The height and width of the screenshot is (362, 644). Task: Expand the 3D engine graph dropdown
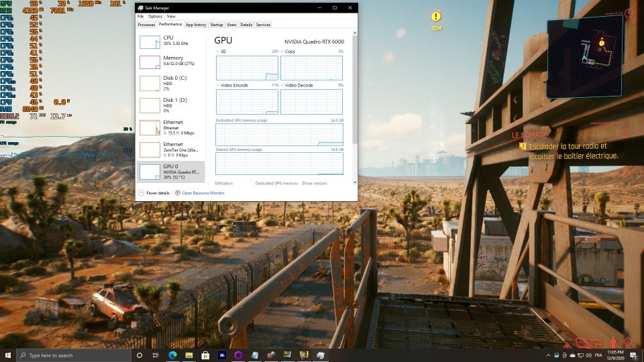click(x=223, y=51)
